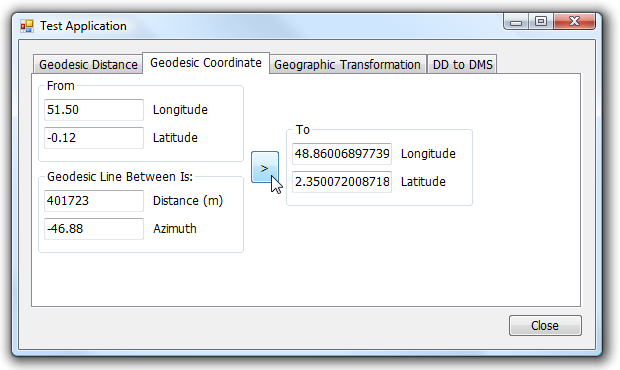Click the Test Application title text
Screen dimensions: 620x370
(x=83, y=26)
